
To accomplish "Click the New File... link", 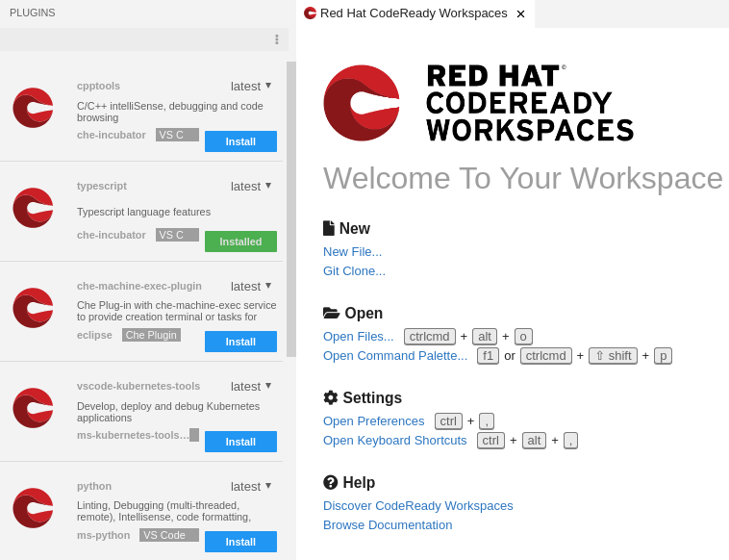I will click(x=352, y=252).
